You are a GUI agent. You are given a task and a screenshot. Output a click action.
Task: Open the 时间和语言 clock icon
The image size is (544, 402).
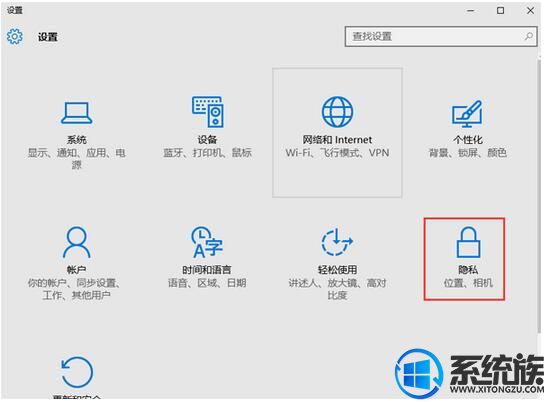click(x=207, y=242)
